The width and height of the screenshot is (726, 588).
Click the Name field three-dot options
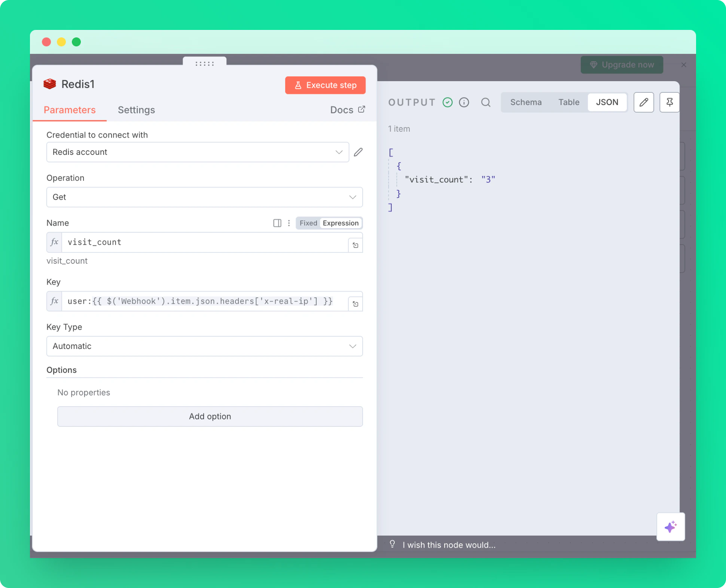click(x=289, y=223)
